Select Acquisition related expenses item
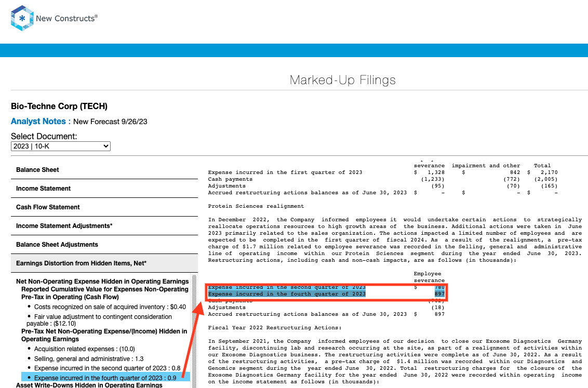Viewport: 588px width, 388px height. click(x=84, y=349)
